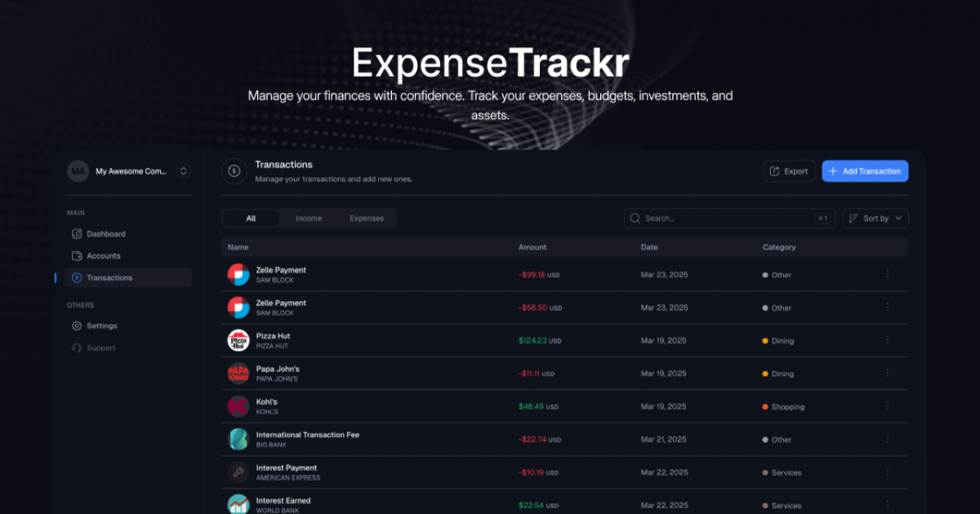The width and height of the screenshot is (980, 514).
Task: Click the Pizza Hut merchant logo
Action: click(238, 340)
